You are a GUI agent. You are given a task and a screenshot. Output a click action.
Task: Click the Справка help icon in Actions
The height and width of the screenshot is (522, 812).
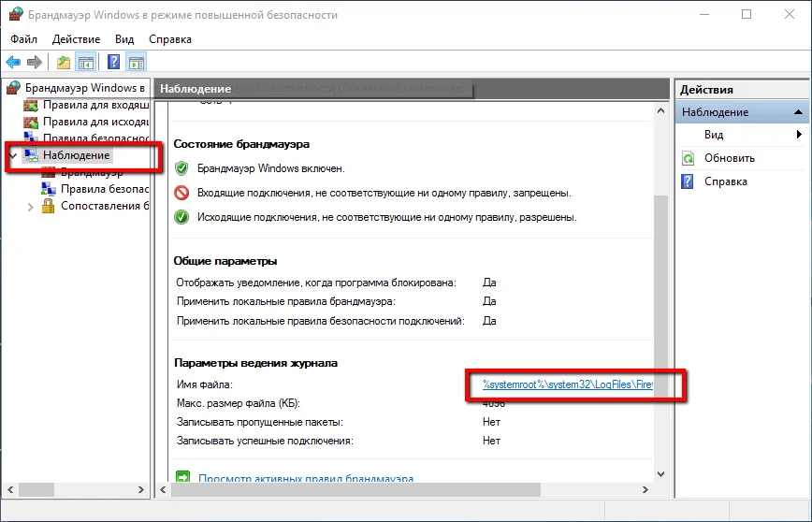point(688,181)
